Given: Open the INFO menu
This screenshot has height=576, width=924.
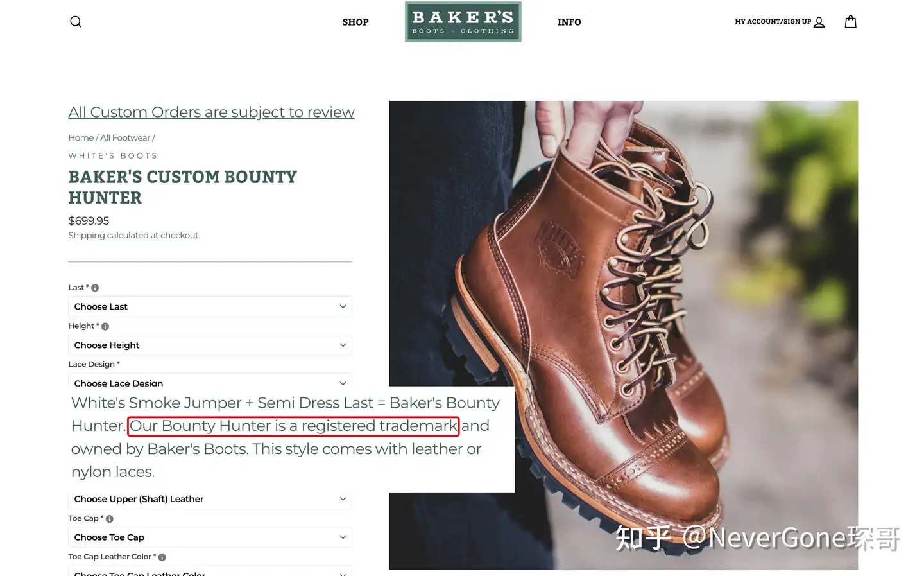Looking at the screenshot, I should [x=569, y=22].
